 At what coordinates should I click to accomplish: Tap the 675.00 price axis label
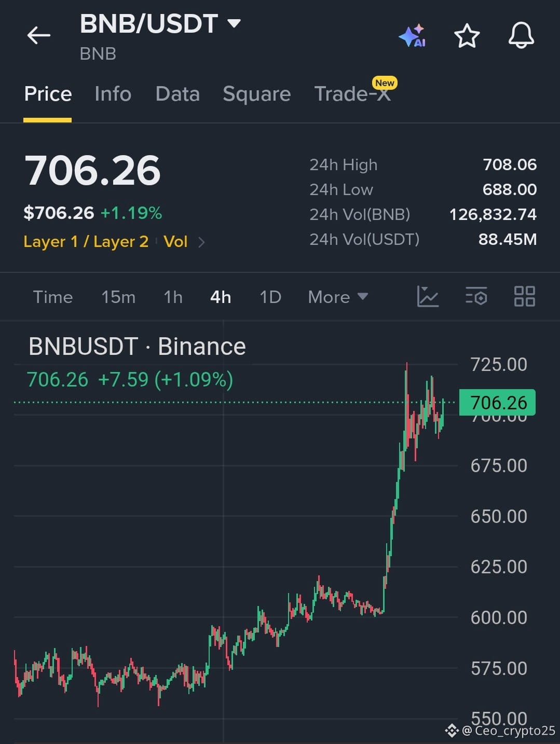tap(499, 466)
